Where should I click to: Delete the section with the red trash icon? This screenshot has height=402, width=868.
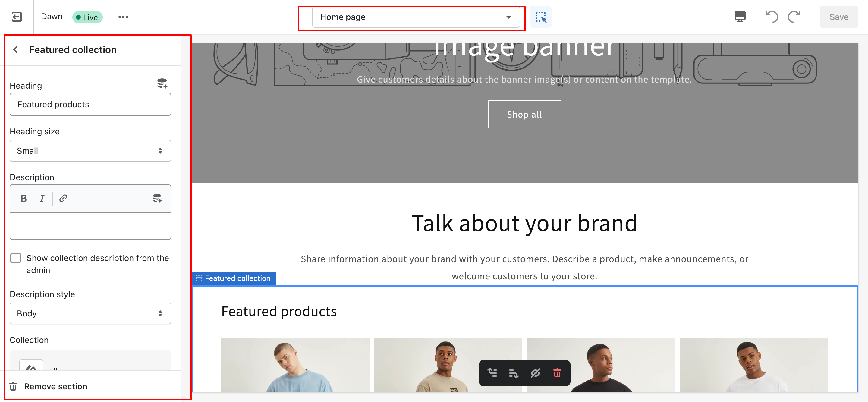[557, 373]
